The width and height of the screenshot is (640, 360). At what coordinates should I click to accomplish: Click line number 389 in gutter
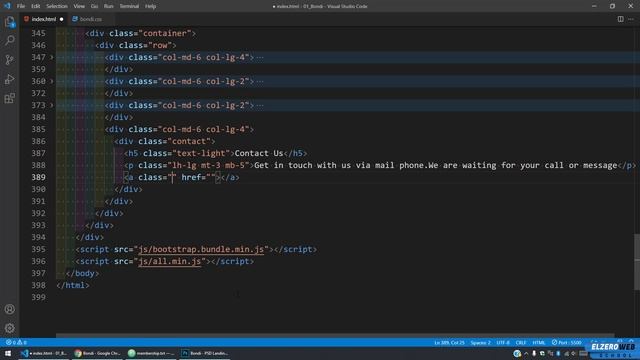pyautogui.click(x=38, y=177)
